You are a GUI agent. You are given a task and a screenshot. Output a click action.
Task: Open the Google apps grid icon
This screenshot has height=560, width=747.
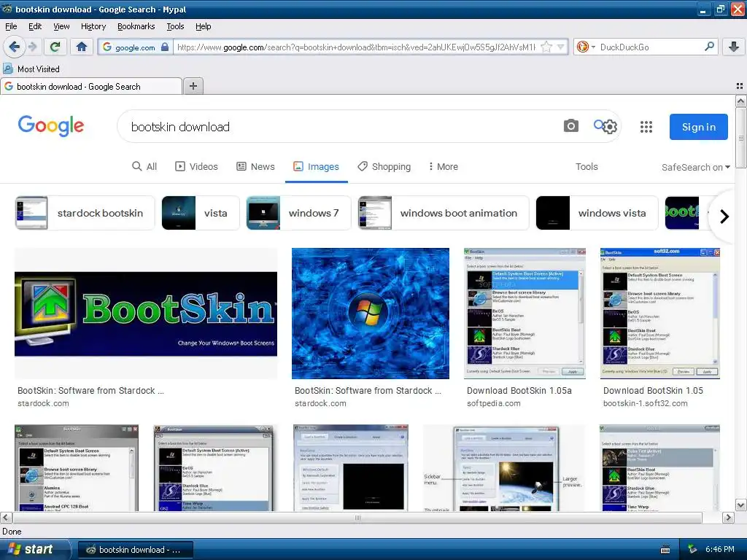646,127
